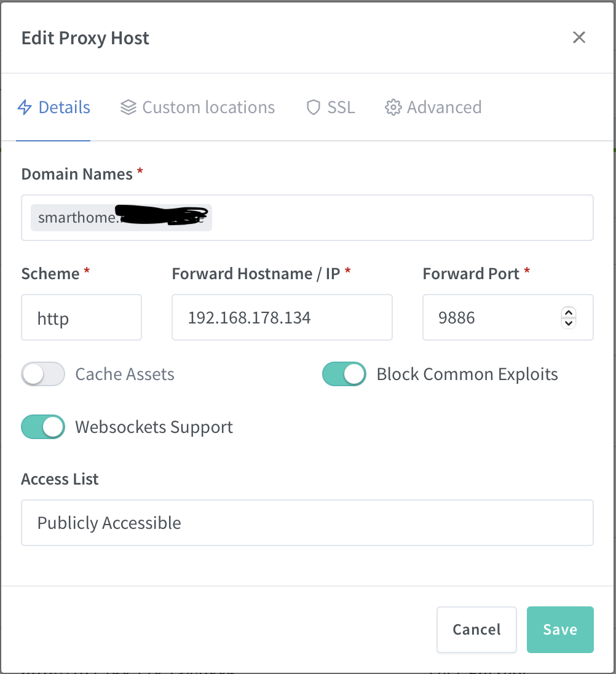616x674 pixels.
Task: Focus the Domain Names input box
Action: [x=400, y=218]
